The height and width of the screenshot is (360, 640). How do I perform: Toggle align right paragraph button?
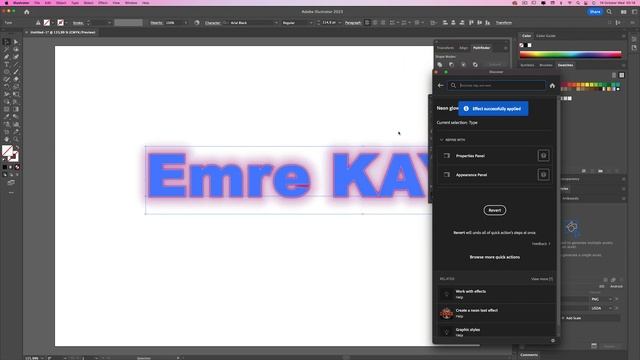pyautogui.click(x=383, y=23)
